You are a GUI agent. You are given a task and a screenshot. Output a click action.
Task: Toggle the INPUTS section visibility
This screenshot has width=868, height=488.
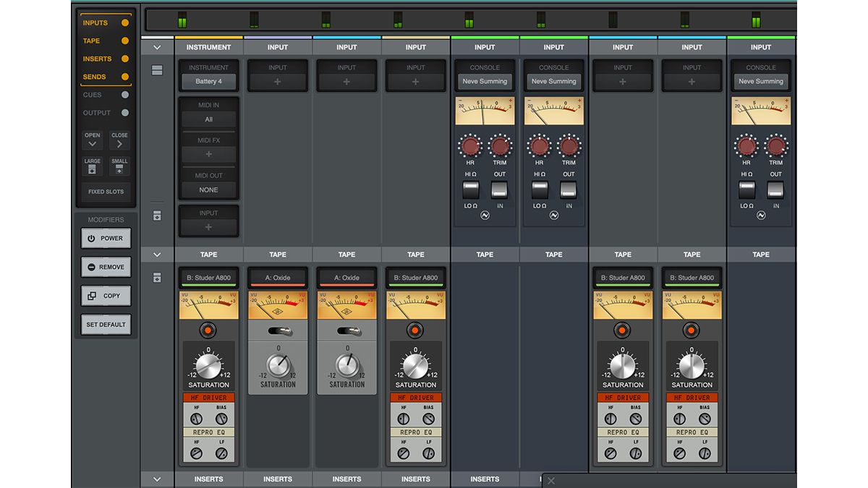[105, 23]
